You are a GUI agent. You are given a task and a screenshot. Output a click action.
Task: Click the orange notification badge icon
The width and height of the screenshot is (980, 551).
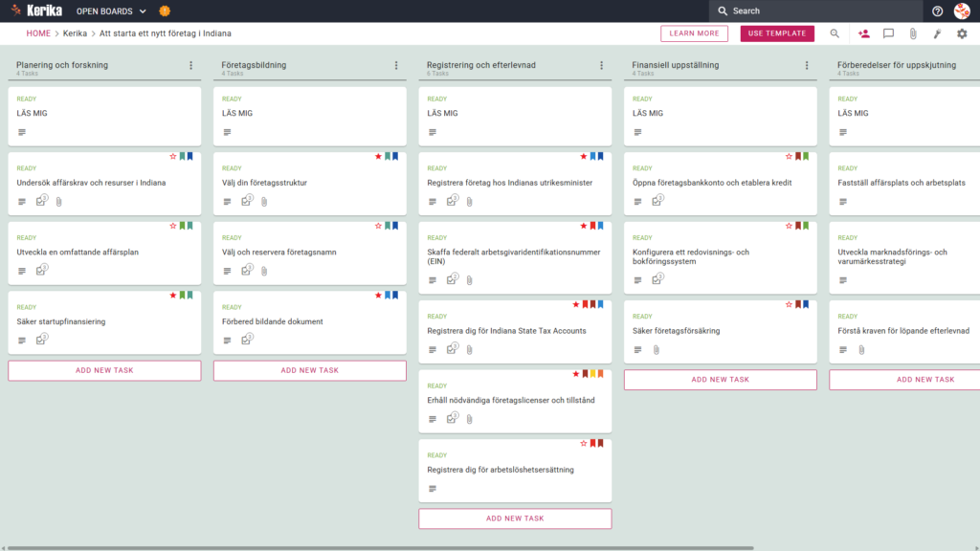pos(165,11)
